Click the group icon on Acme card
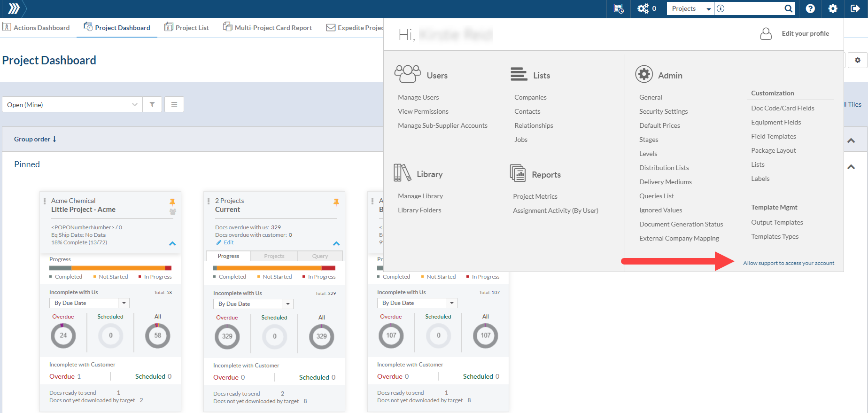The width and height of the screenshot is (868, 413). click(x=173, y=211)
